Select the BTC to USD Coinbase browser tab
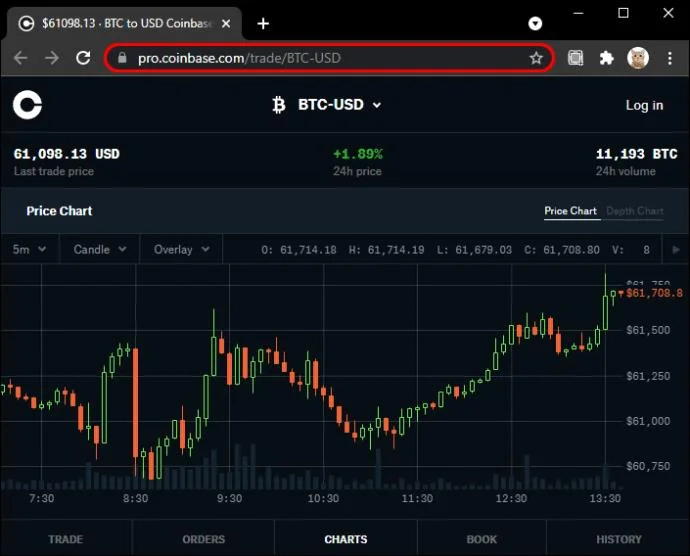Viewport: 690px width, 556px height. click(x=125, y=23)
